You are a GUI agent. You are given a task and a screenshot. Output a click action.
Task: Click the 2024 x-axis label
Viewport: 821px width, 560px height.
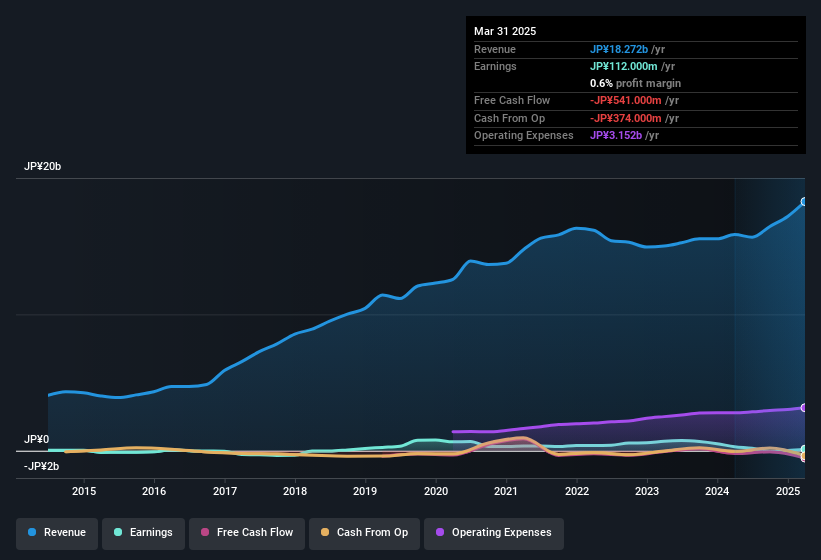717,491
